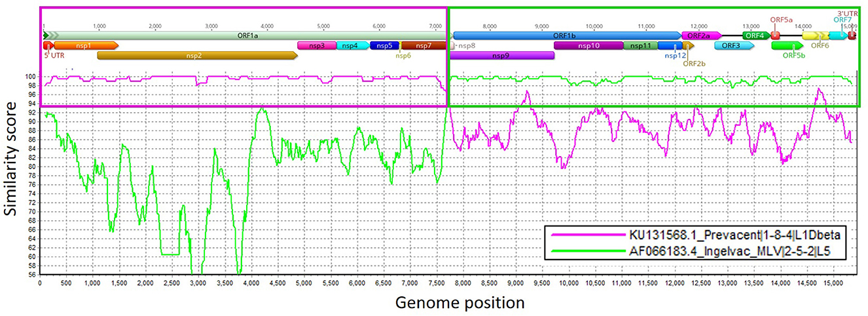Screen dimensions: 868x316
Task: Click top genome ruler mark 5,000
Action: pos(323,27)
